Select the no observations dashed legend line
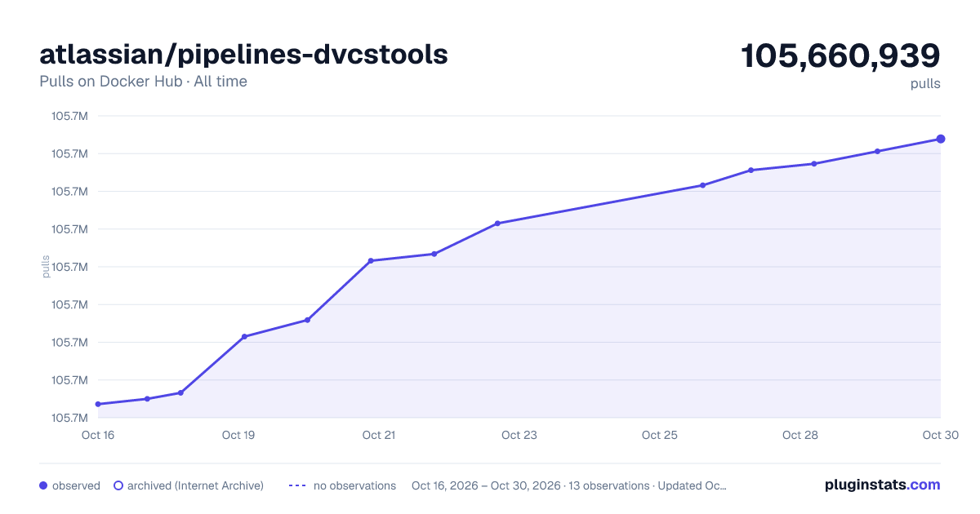The width and height of the screenshot is (980, 514). tap(297, 485)
